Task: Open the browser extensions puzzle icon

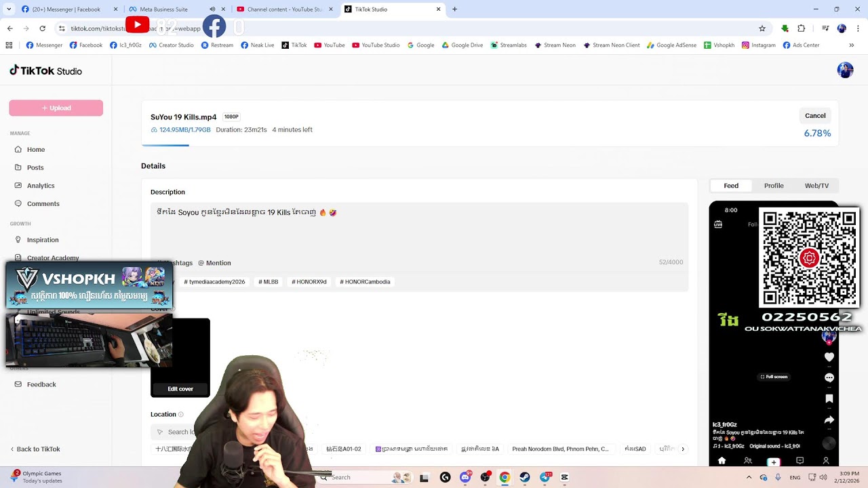Action: pos(801,28)
